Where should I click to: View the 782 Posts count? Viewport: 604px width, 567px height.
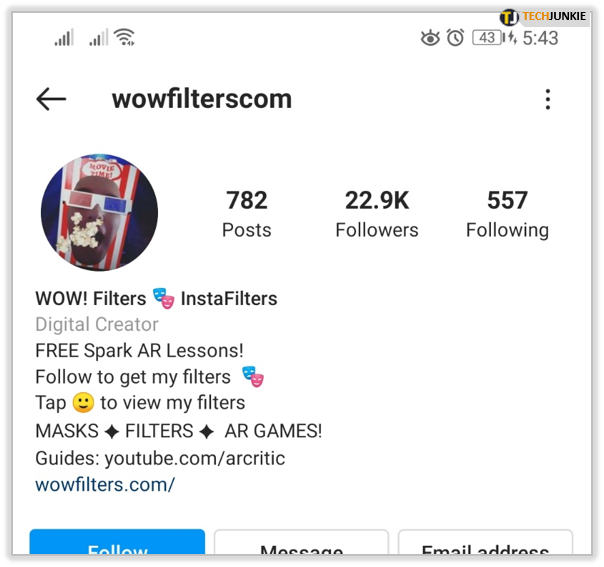pyautogui.click(x=247, y=214)
